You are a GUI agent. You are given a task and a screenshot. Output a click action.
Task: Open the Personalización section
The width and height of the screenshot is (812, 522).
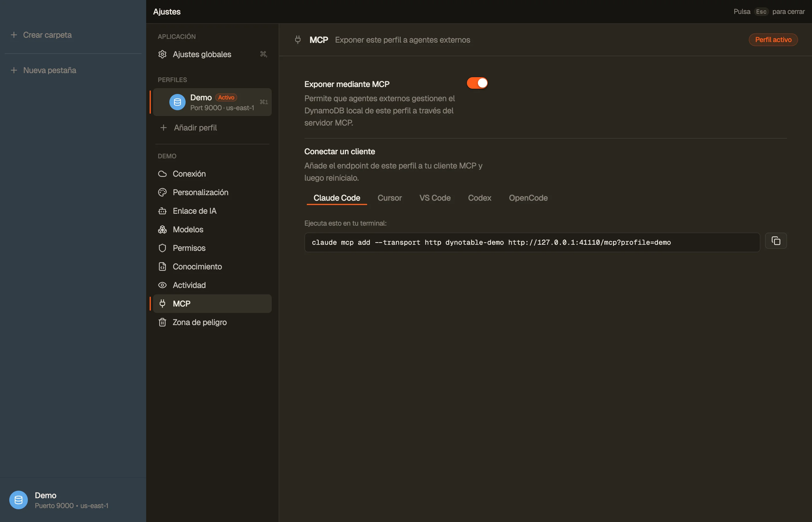point(212,193)
